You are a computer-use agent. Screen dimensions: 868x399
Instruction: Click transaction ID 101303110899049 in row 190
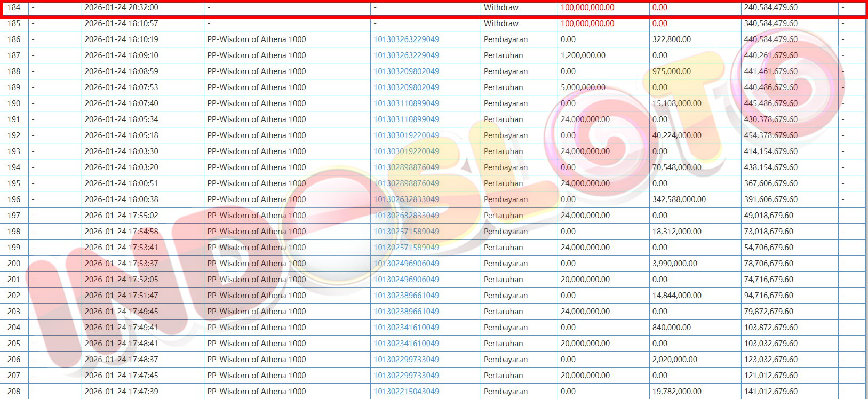406,103
